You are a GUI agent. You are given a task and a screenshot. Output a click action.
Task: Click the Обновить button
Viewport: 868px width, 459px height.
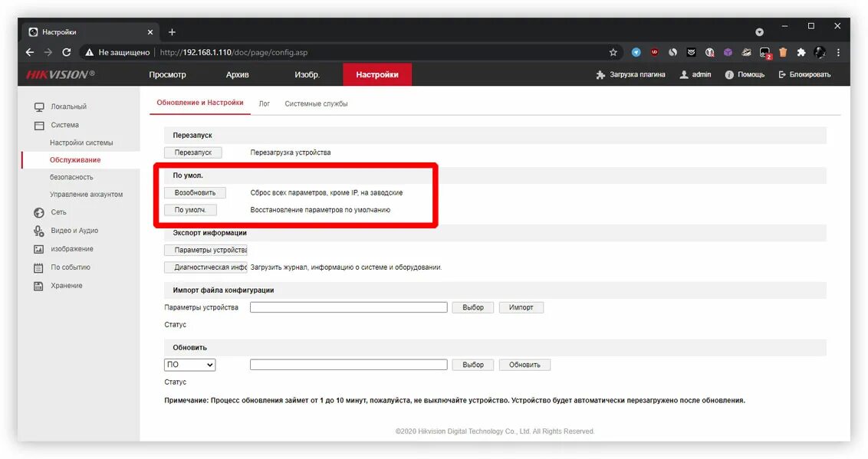click(524, 365)
